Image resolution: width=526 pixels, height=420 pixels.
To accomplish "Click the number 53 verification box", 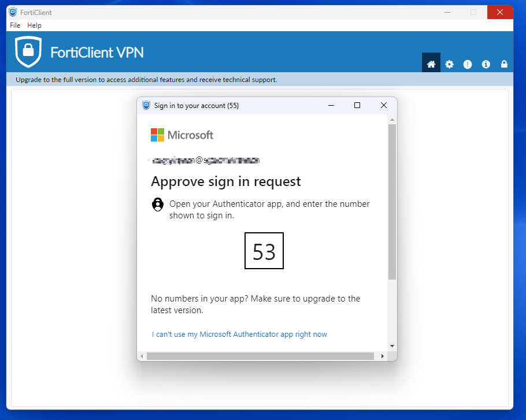I will coord(264,250).
